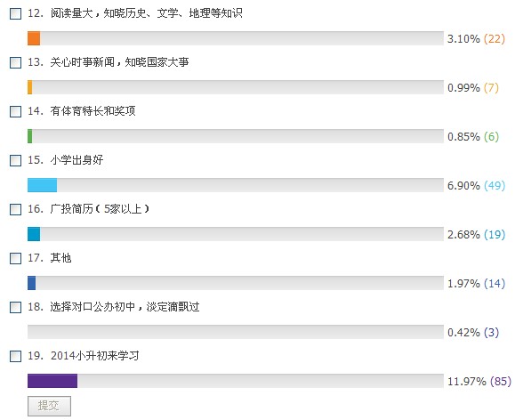Tick checkbox 16 广投简历

tap(15, 209)
